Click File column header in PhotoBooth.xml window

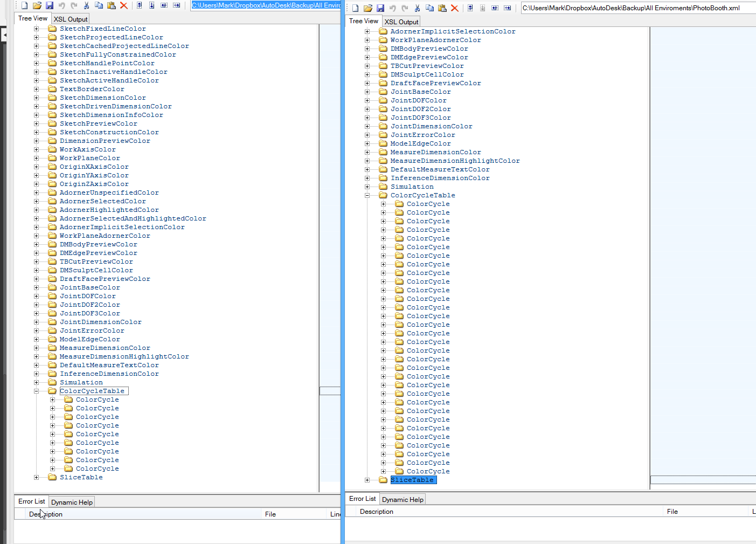coord(706,512)
